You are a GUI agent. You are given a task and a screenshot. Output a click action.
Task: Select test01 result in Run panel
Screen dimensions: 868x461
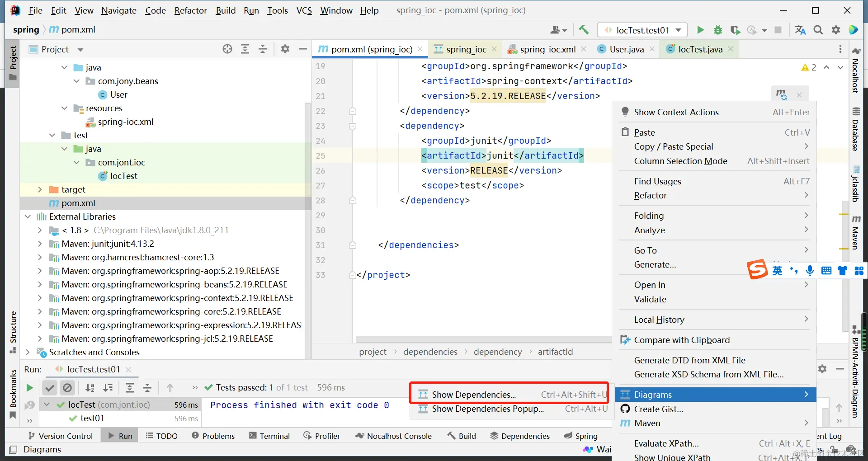click(x=92, y=419)
